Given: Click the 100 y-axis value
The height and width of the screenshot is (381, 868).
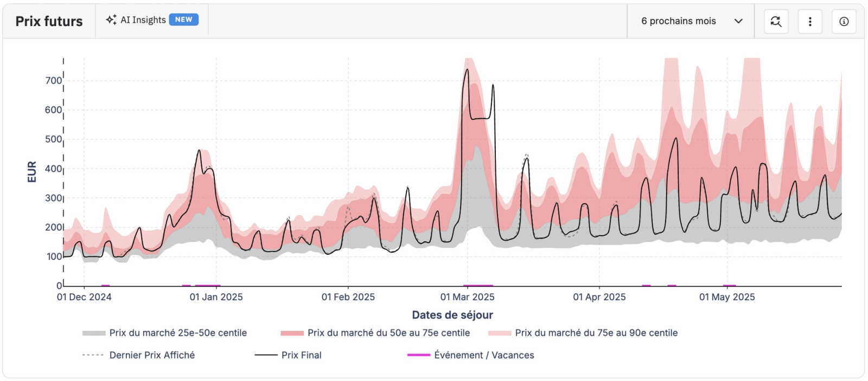Looking at the screenshot, I should pos(54,256).
